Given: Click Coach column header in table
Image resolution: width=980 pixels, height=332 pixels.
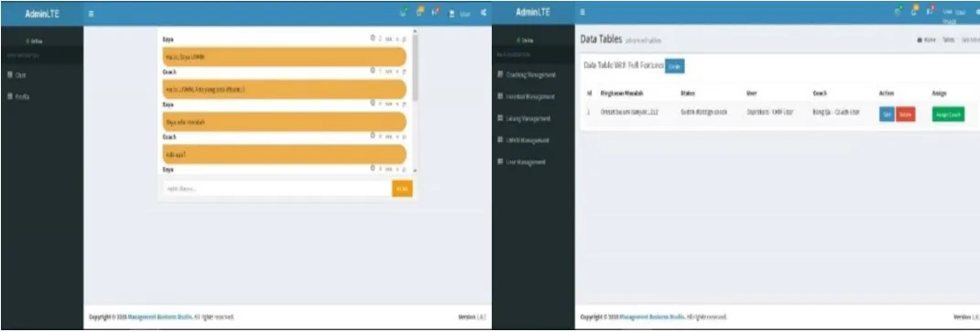Looking at the screenshot, I should click(820, 93).
